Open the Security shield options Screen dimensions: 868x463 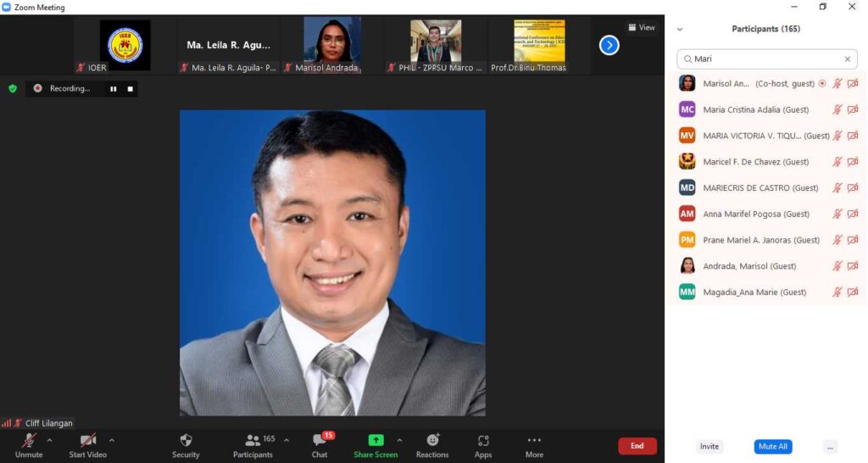tap(186, 441)
